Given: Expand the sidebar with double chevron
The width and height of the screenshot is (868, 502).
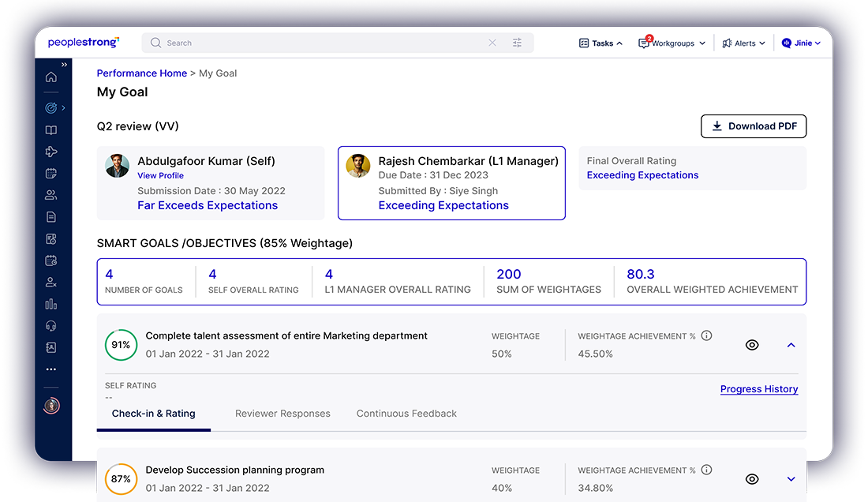Looking at the screenshot, I should point(64,65).
